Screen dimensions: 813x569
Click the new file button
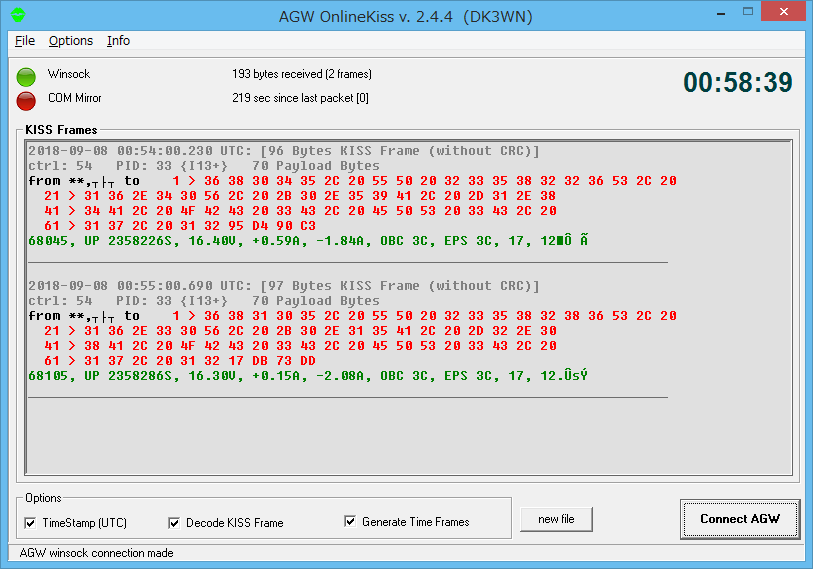(x=556, y=519)
